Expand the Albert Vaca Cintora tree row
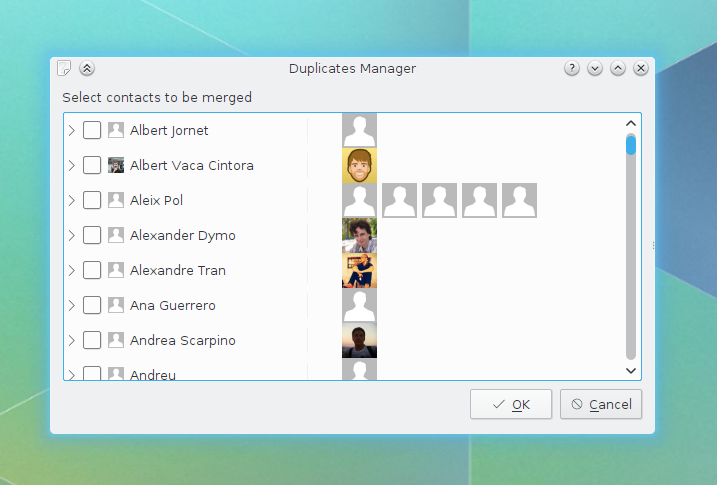The height and width of the screenshot is (485, 717). [x=72, y=165]
